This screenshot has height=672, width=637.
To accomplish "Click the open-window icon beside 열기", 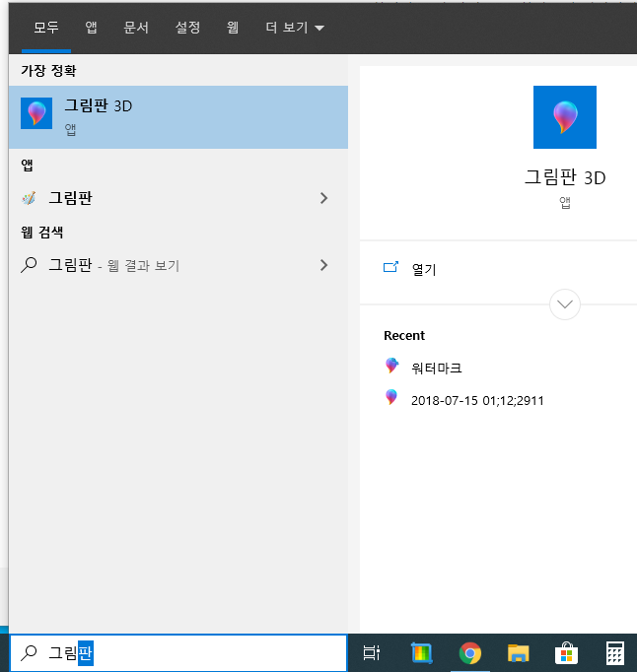I will coord(390,267).
